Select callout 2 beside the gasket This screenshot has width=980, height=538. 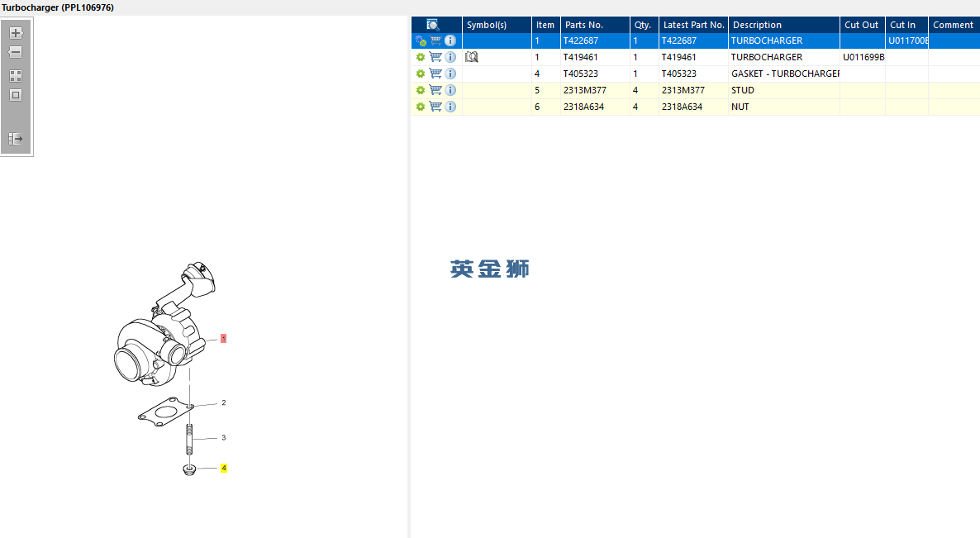(224, 403)
